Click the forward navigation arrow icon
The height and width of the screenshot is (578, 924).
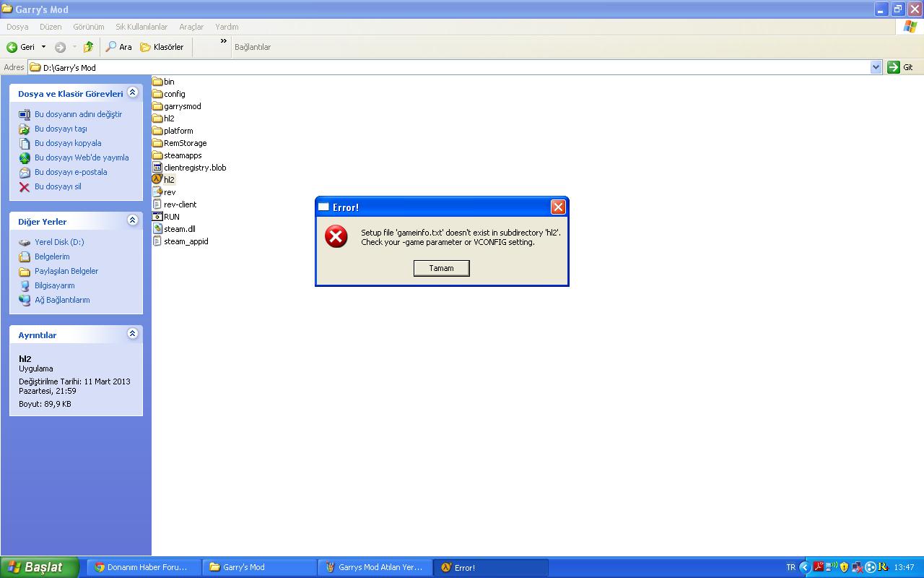click(61, 47)
